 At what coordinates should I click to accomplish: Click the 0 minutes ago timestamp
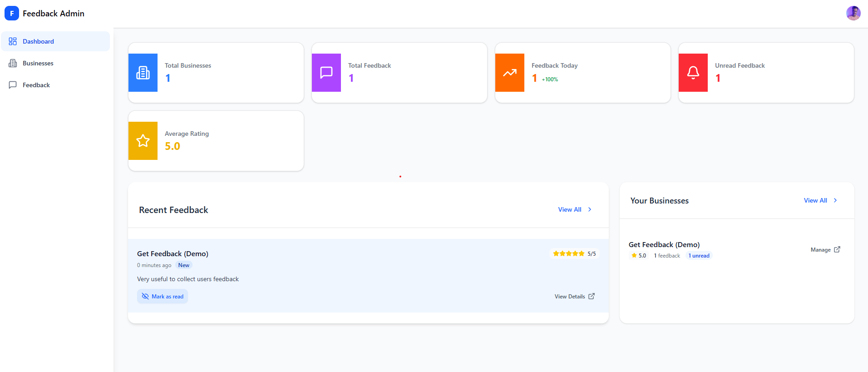point(154,265)
